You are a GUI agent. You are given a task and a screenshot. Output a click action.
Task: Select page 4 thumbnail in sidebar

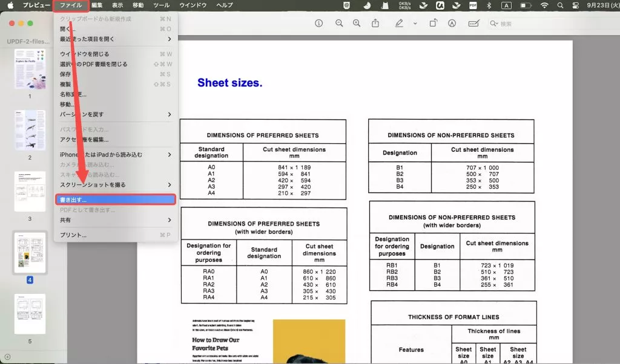tap(30, 253)
